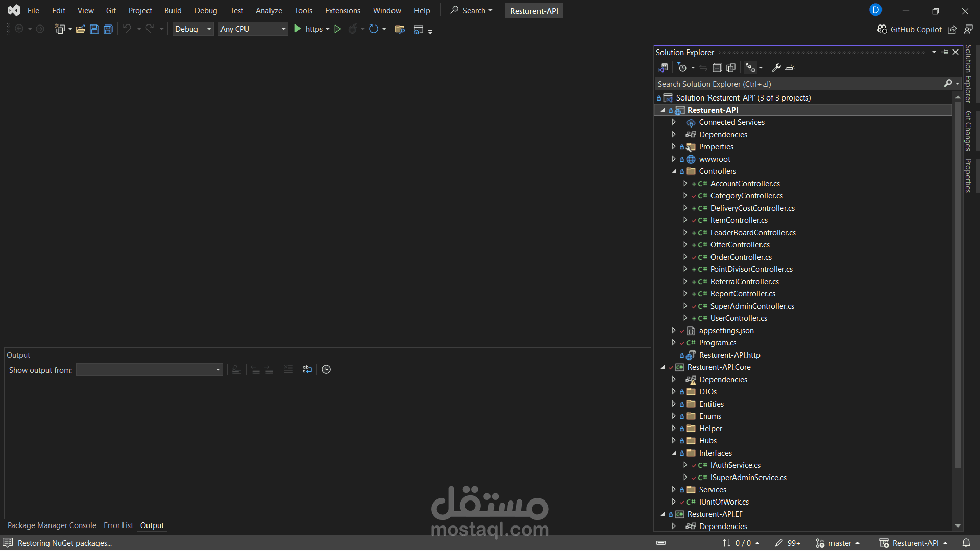Open the Git Changes side tab
This screenshot has height=551, width=980.
click(x=968, y=131)
